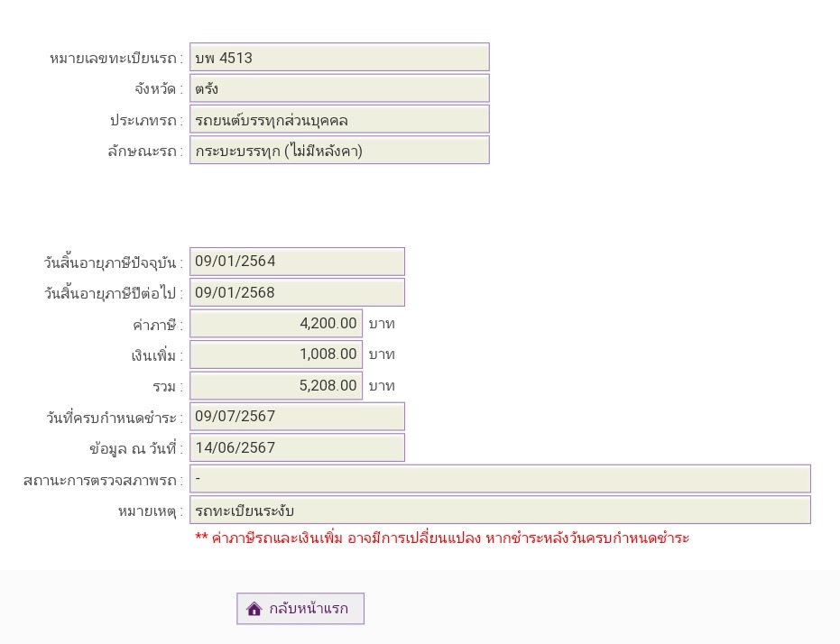840x644 pixels.
Task: Click the ลักษณะรถ field กระบะบรรทุก
Action: tap(339, 151)
